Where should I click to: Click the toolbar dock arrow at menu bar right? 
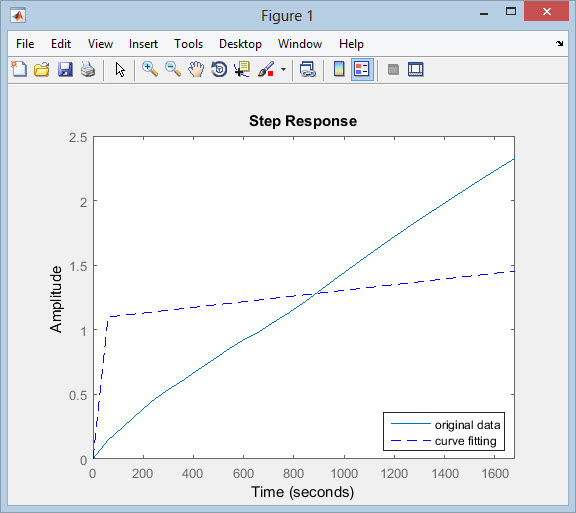pos(559,43)
